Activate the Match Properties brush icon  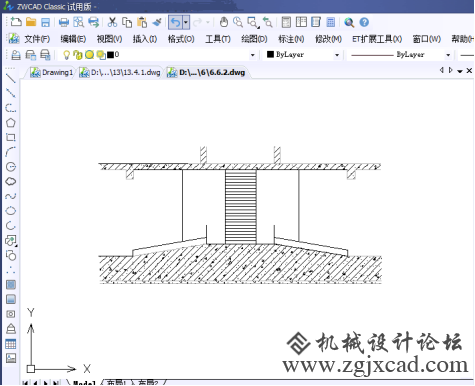pos(157,22)
